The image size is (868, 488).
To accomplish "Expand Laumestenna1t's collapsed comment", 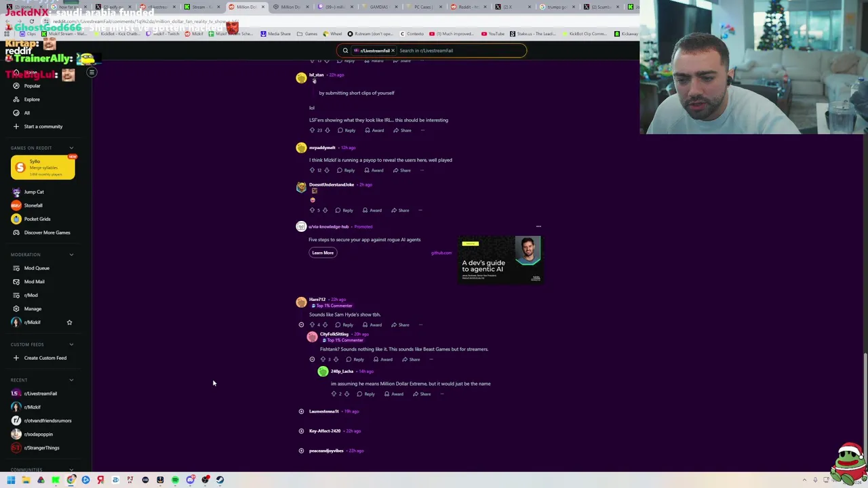I will click(x=301, y=411).
